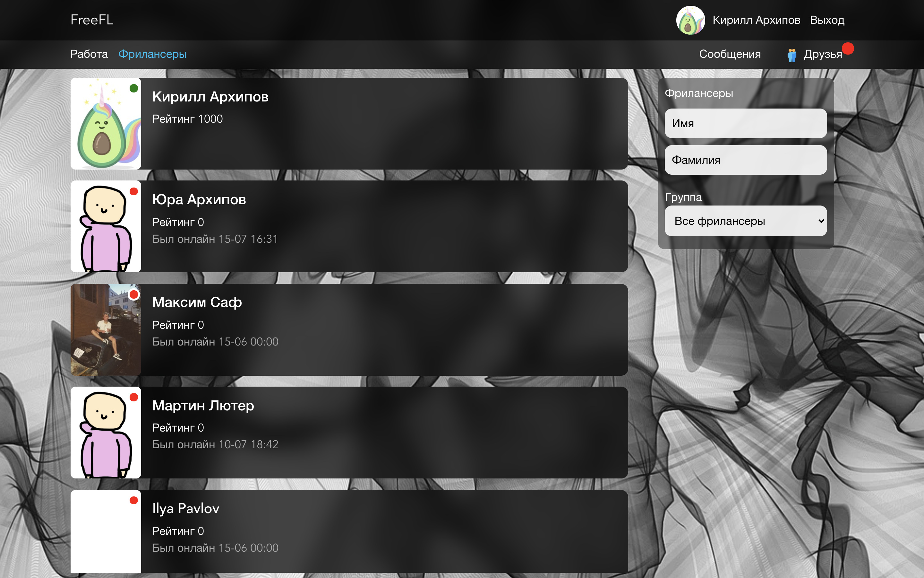Open Мартин Лютер avatar thumbnail
This screenshot has width=924, height=578.
(106, 432)
